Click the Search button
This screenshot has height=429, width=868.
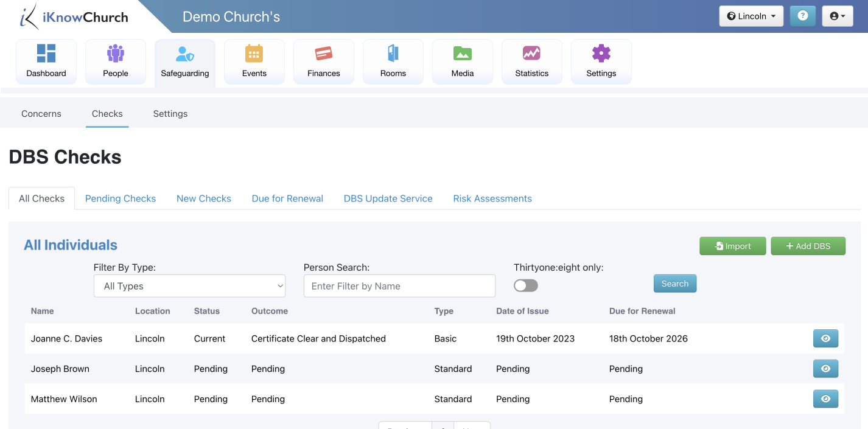[x=675, y=284]
